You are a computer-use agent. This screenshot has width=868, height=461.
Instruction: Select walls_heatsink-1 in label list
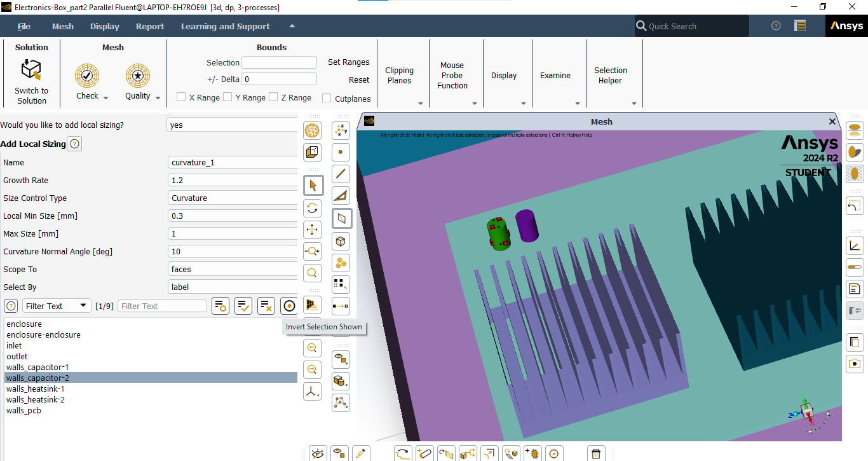pyautogui.click(x=151, y=389)
